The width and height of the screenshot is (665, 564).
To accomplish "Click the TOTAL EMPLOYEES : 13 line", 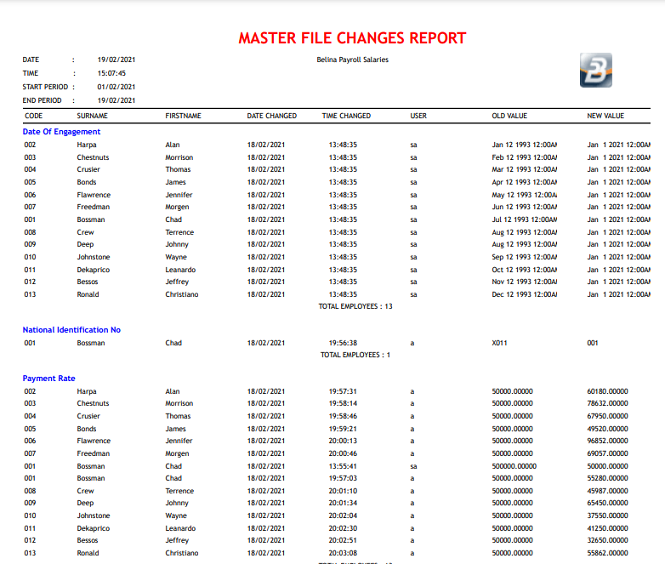I will tap(355, 307).
